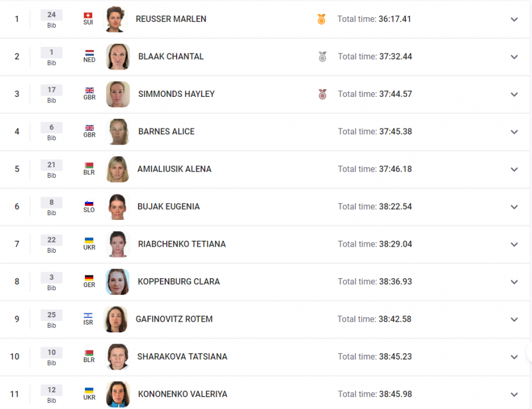Click the Germany flag above GER

click(x=89, y=278)
